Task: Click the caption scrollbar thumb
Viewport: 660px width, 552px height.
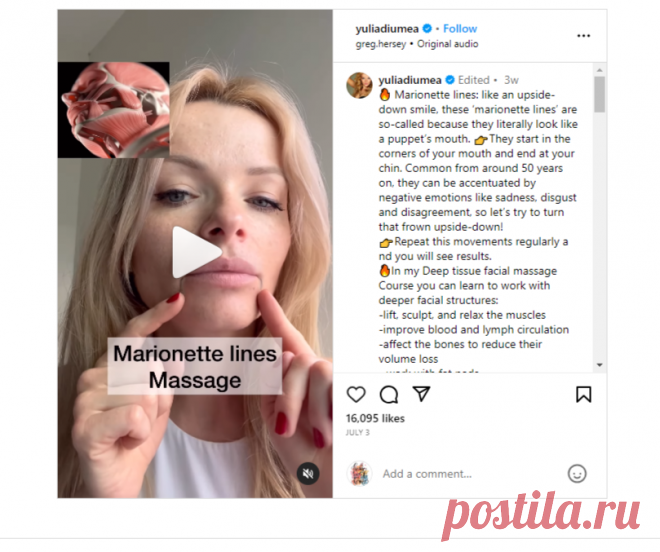Action: click(599, 94)
